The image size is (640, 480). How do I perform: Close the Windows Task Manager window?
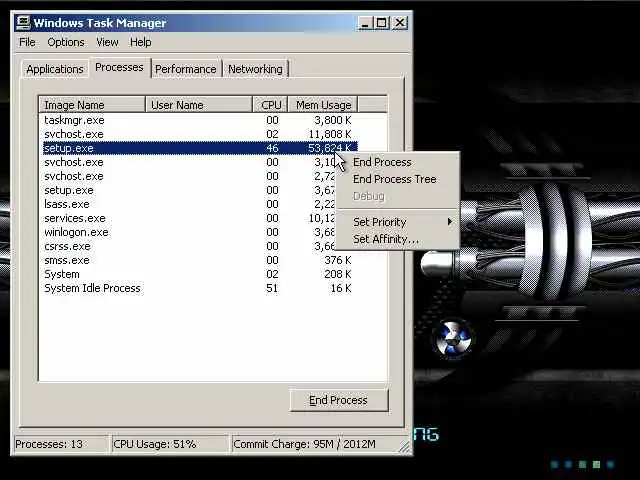click(x=400, y=23)
